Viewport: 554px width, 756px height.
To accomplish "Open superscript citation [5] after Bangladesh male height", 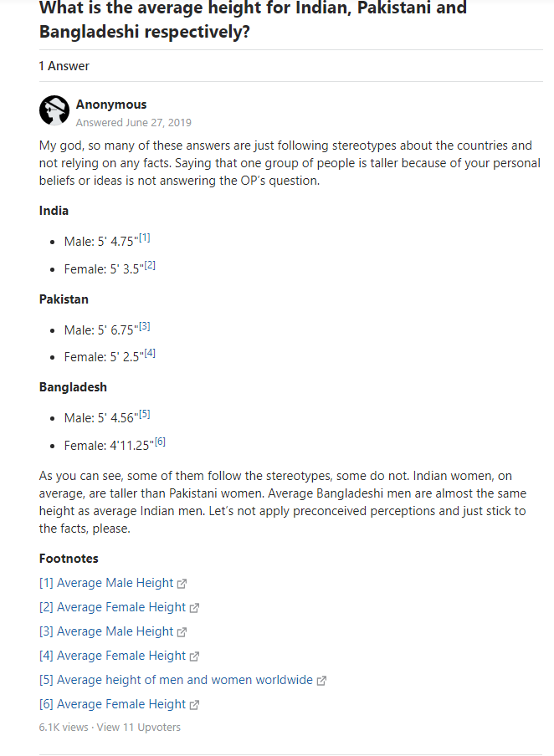I will (144, 415).
